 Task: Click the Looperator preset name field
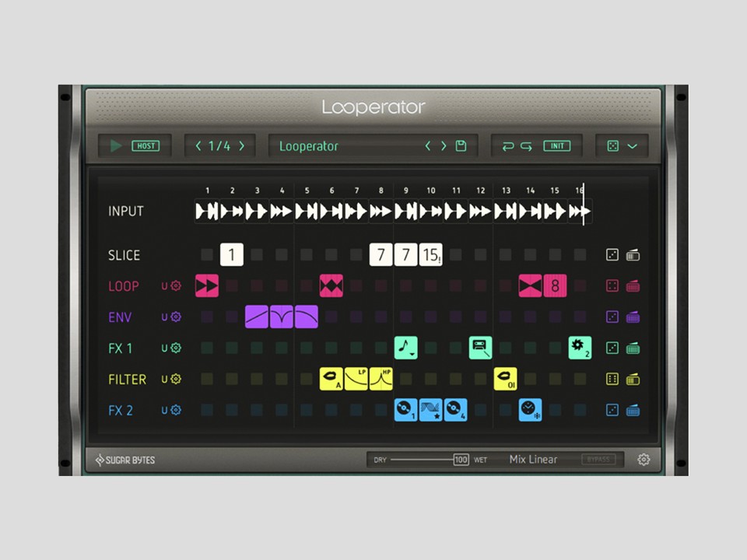point(309,146)
